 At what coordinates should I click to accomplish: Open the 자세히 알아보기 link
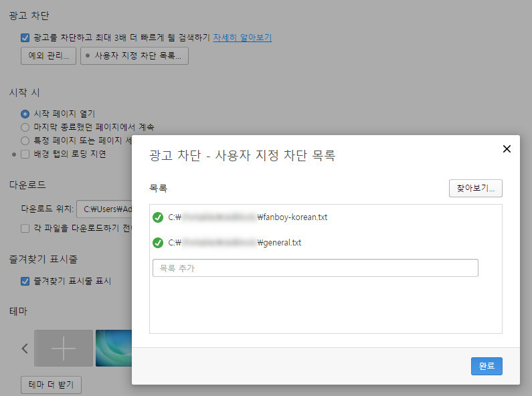click(242, 38)
